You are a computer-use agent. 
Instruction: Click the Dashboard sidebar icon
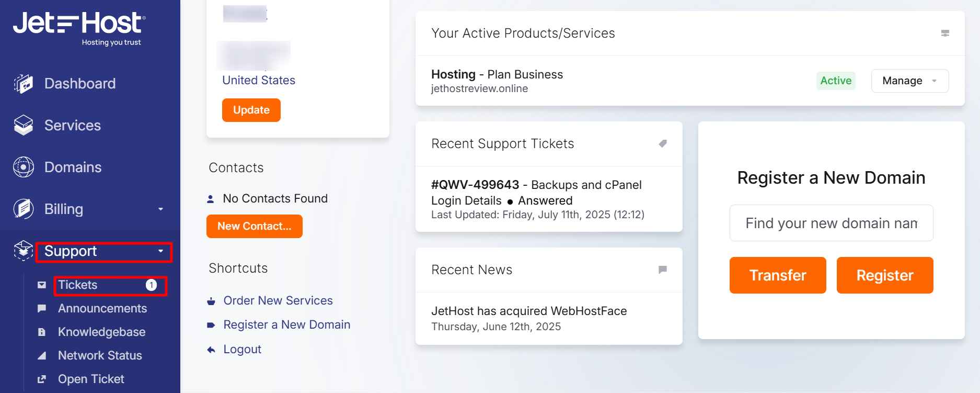point(24,84)
